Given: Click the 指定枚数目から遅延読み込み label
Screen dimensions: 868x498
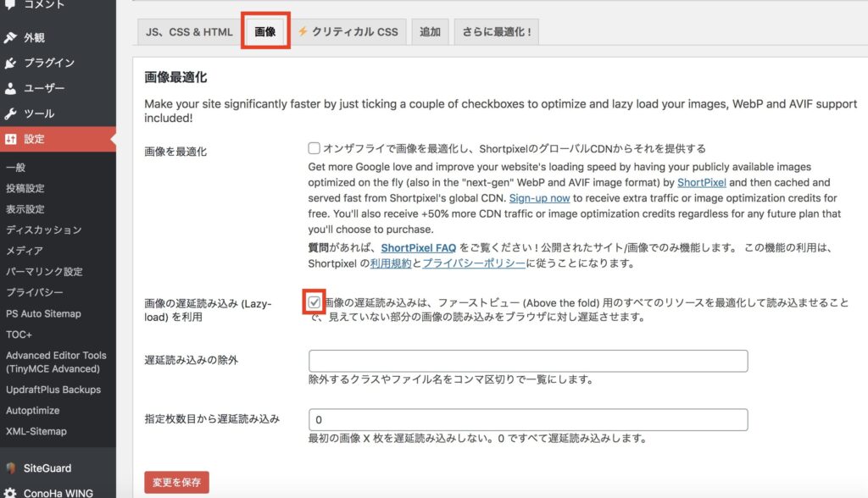Looking at the screenshot, I should pos(212,419).
